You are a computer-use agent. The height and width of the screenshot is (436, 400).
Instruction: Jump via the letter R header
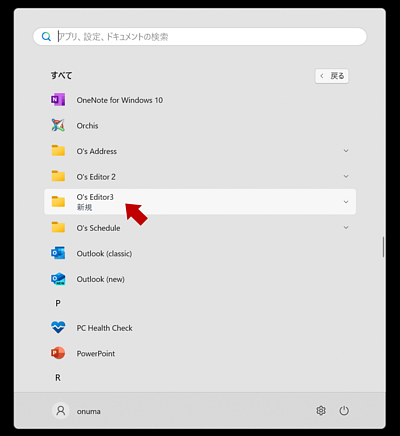tap(58, 378)
